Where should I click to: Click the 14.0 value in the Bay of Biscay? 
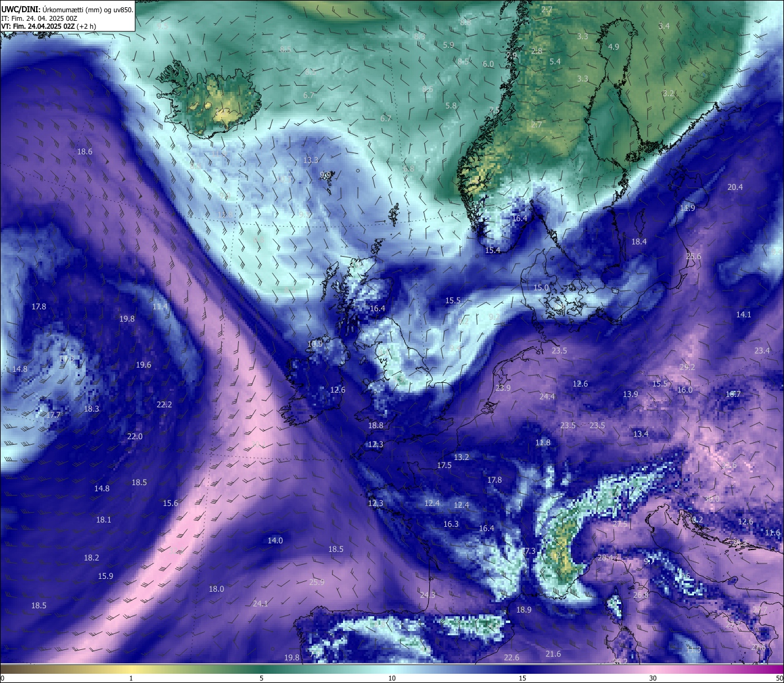pyautogui.click(x=275, y=540)
